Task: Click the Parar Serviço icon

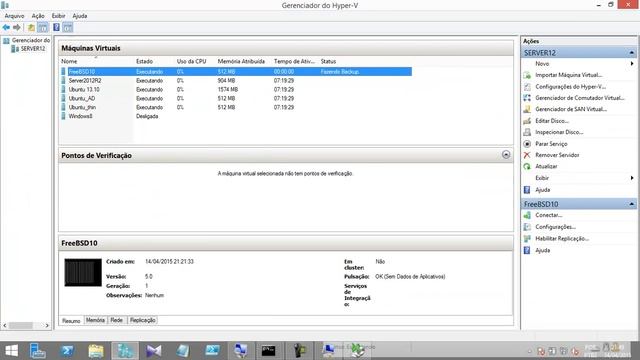Action: coord(527,144)
